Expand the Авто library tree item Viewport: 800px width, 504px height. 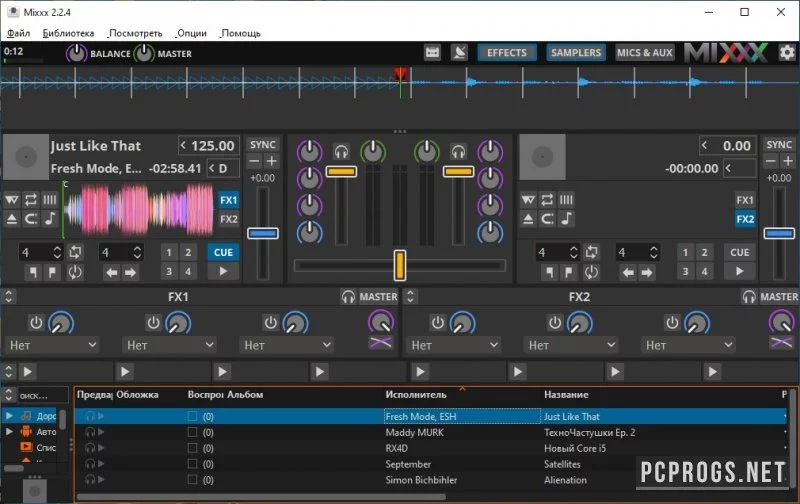click(9, 432)
